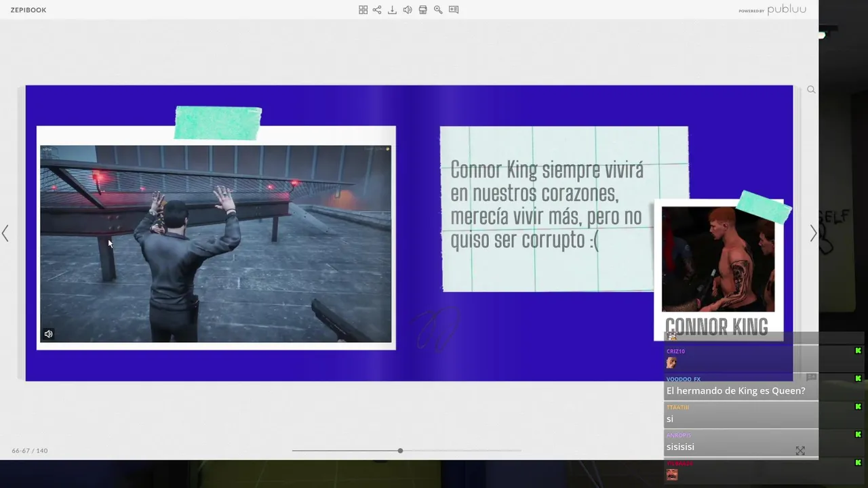Image resolution: width=868 pixels, height=488 pixels.
Task: Click the CRIZ10 username in chat
Action: click(x=675, y=351)
